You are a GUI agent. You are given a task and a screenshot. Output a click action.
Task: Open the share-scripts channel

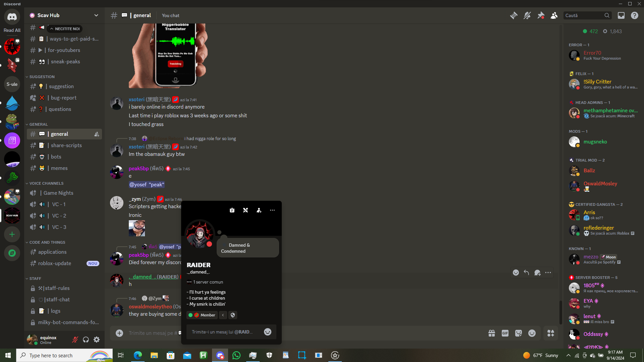(66, 145)
